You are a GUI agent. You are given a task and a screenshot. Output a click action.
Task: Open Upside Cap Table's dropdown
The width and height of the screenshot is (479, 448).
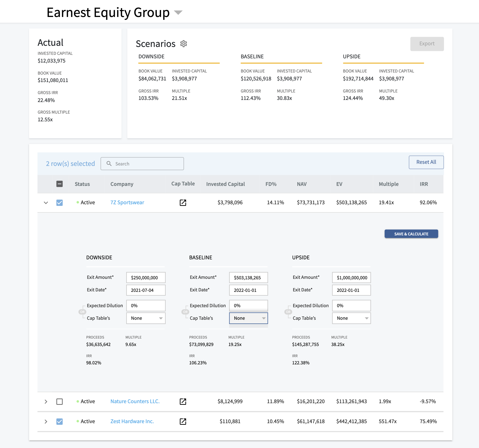[x=351, y=318]
